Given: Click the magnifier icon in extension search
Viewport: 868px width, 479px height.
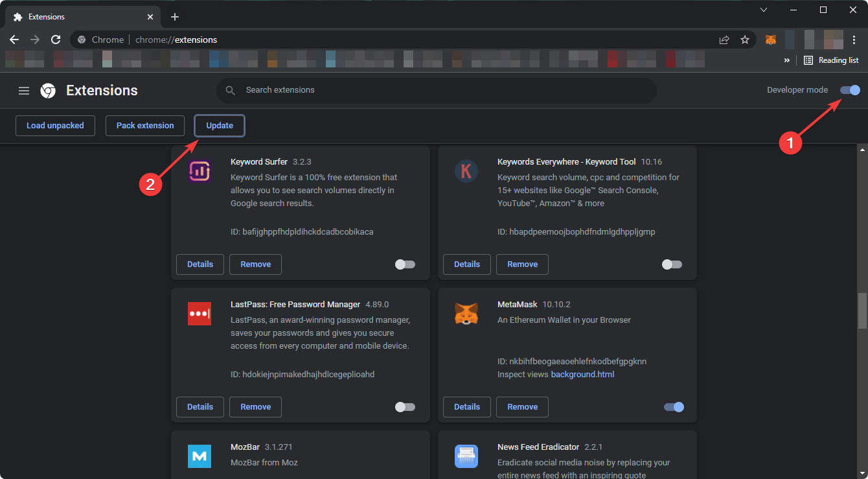Looking at the screenshot, I should pyautogui.click(x=230, y=91).
